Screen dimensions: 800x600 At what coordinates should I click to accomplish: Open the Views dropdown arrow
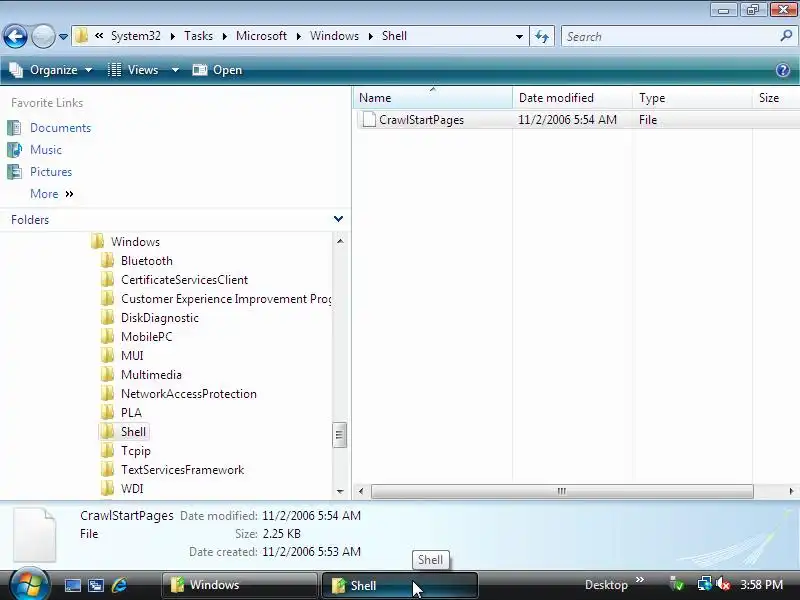[175, 70]
